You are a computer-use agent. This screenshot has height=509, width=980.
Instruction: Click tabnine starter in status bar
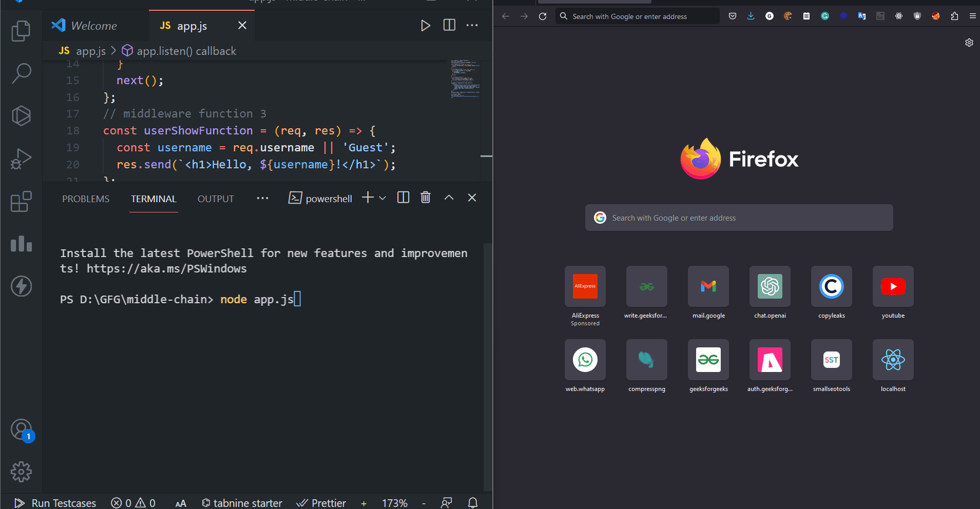(242, 503)
